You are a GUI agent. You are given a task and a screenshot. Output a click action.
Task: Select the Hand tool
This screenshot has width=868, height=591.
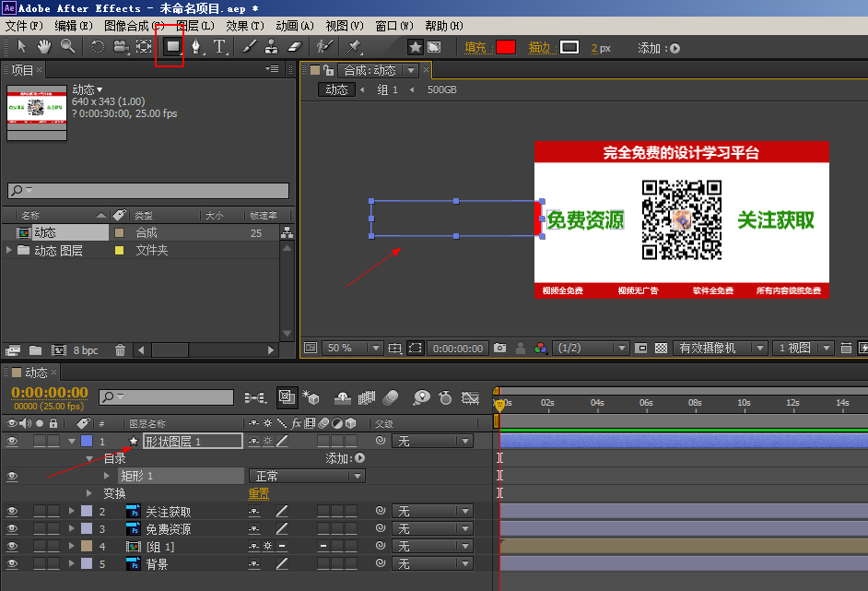coord(43,46)
